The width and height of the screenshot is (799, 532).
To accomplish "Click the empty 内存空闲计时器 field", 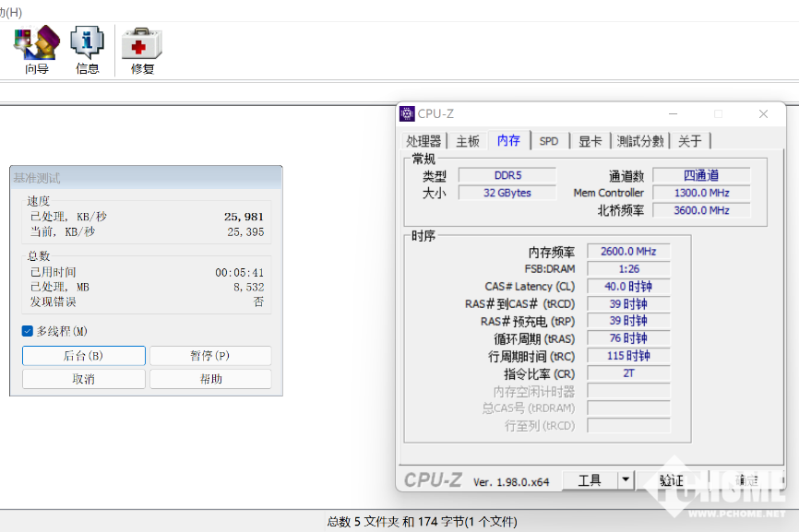I will point(629,391).
